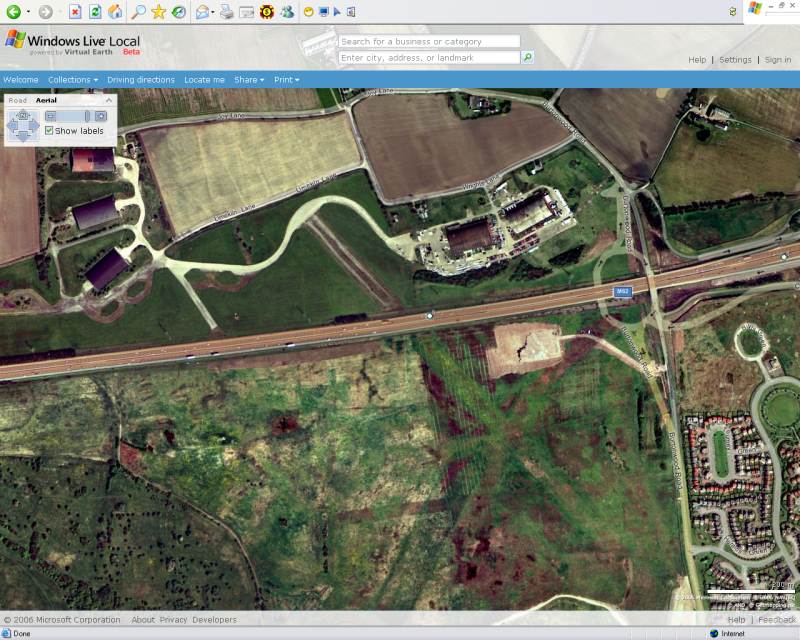This screenshot has width=800, height=640.
Task: Toggle the Show labels checkbox
Action: tap(49, 131)
